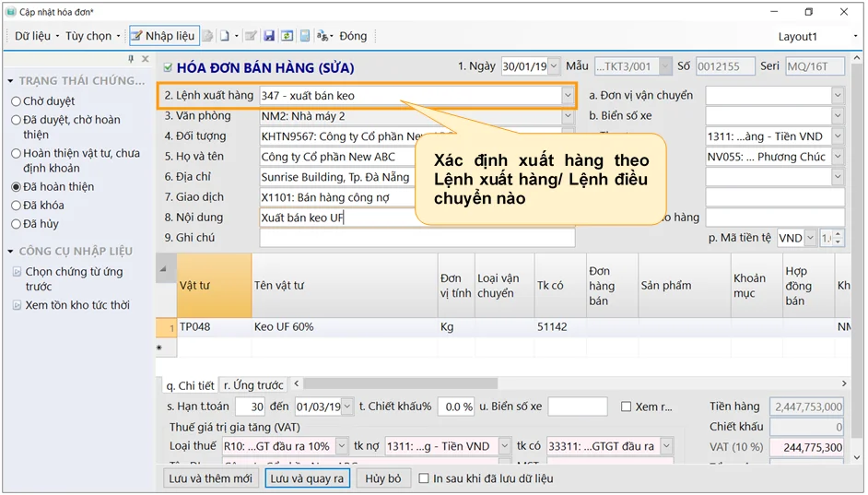Pin the left side panel

click(131, 59)
